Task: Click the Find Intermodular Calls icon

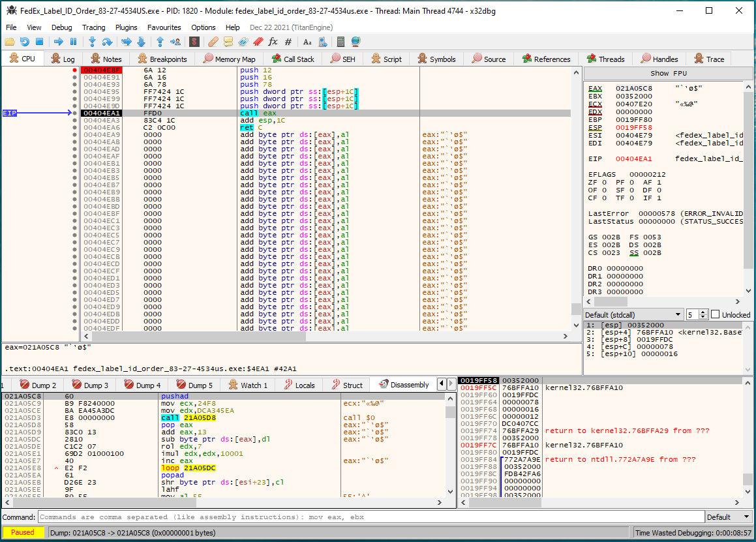Action: (x=322, y=42)
